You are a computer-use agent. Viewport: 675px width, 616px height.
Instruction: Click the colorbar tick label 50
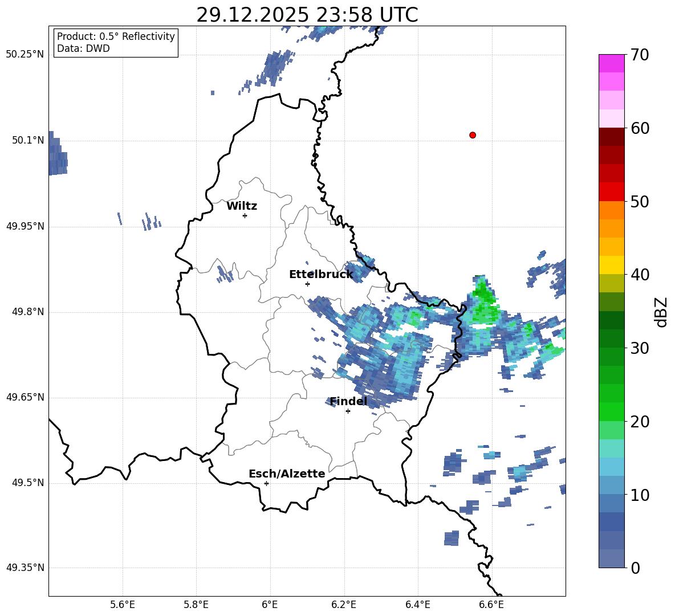(x=640, y=202)
